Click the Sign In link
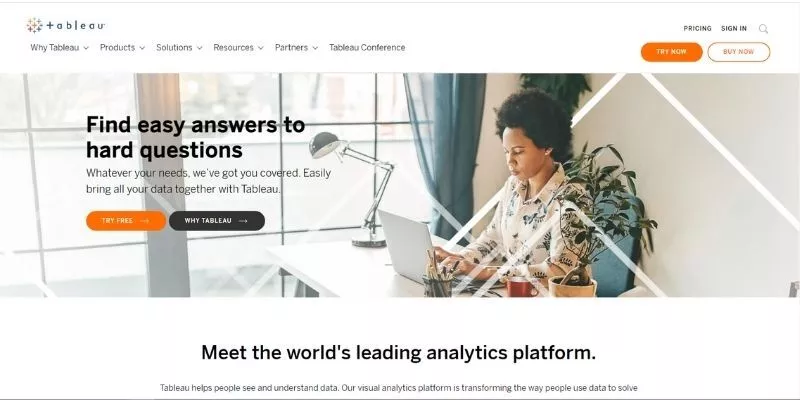The image size is (800, 400). point(734,29)
